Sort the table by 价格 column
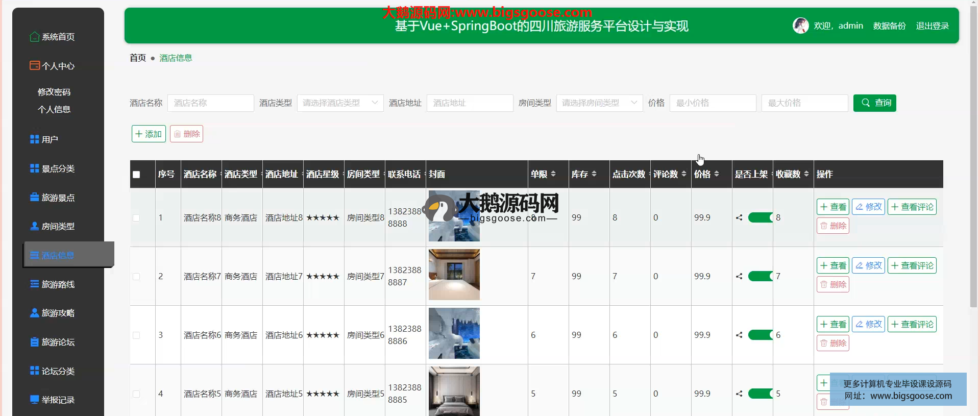 (716, 174)
